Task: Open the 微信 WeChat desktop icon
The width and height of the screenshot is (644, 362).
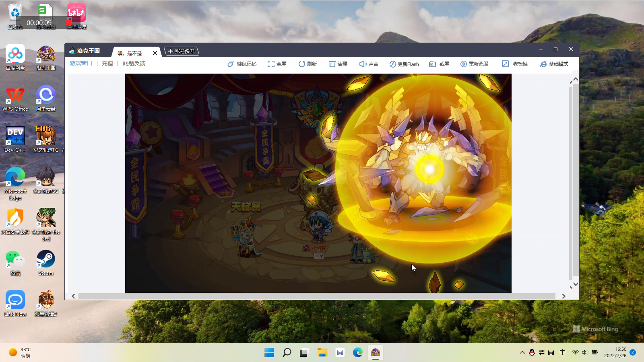Action: tap(15, 263)
